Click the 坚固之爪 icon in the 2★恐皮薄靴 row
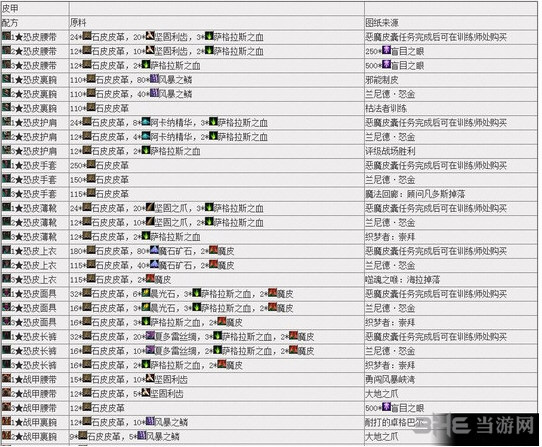The image size is (542, 447). (x=150, y=222)
